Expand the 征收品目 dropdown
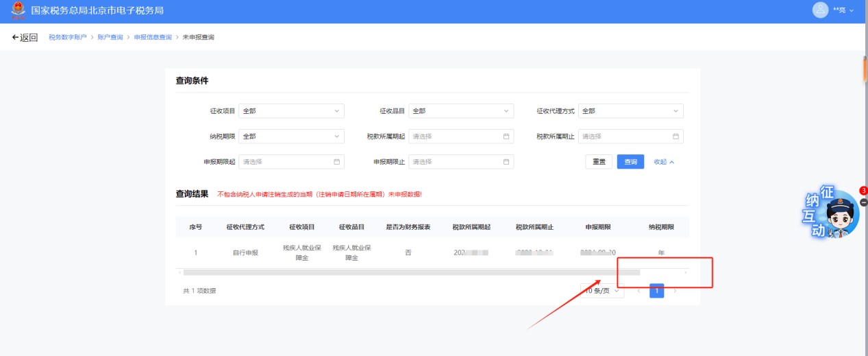This screenshot has height=356, width=868. tap(461, 111)
